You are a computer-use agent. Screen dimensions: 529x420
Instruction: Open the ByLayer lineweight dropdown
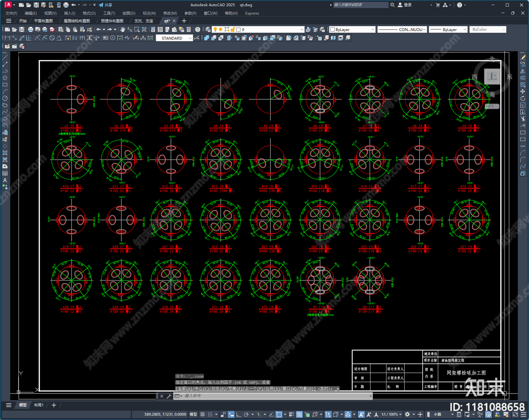pos(448,29)
